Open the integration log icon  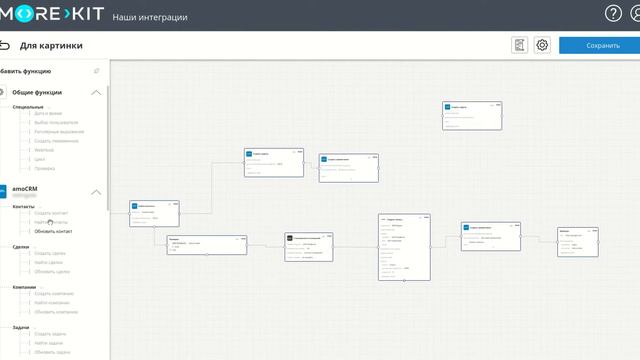520,45
